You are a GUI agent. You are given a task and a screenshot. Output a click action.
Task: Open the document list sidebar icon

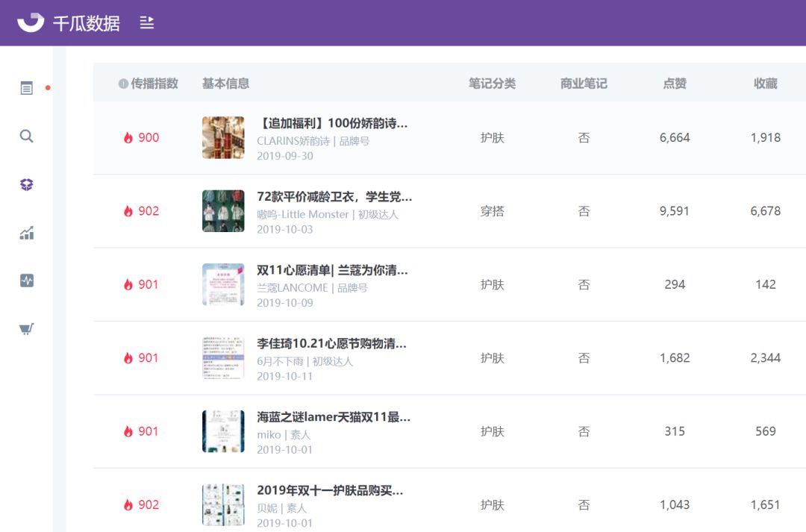tap(27, 88)
